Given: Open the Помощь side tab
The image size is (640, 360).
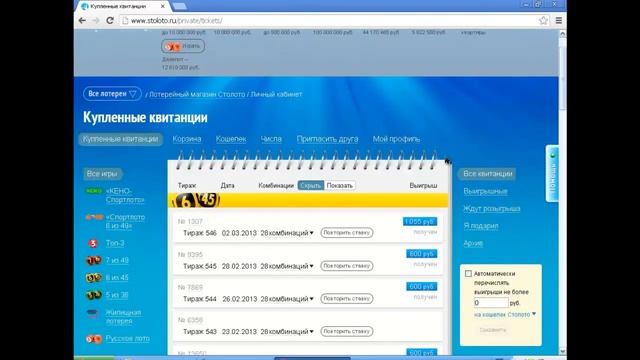Looking at the screenshot, I should (x=552, y=173).
